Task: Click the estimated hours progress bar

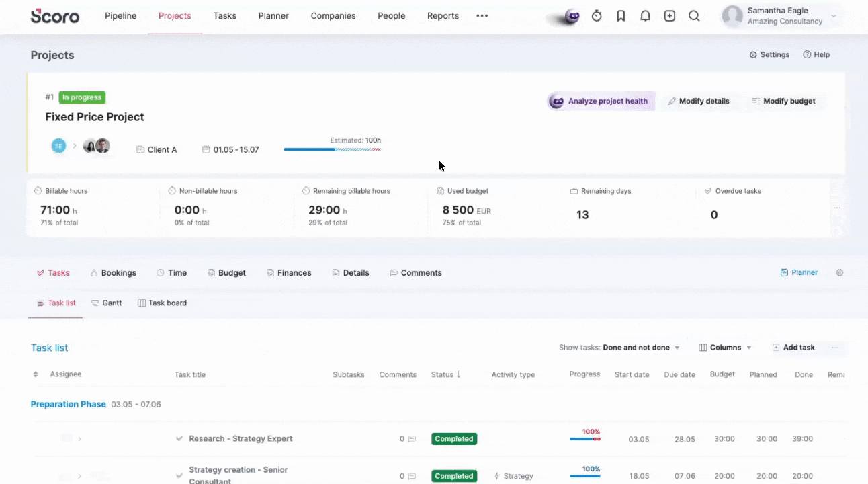Action: [x=332, y=149]
